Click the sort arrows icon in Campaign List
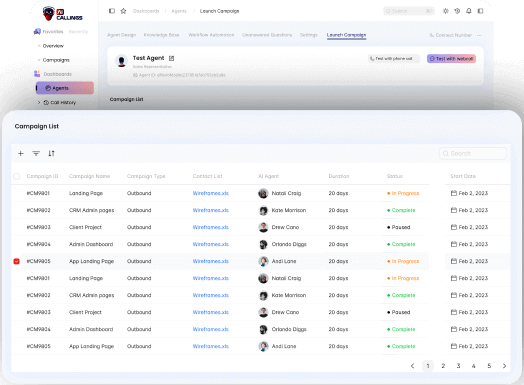524x385 pixels. point(51,153)
